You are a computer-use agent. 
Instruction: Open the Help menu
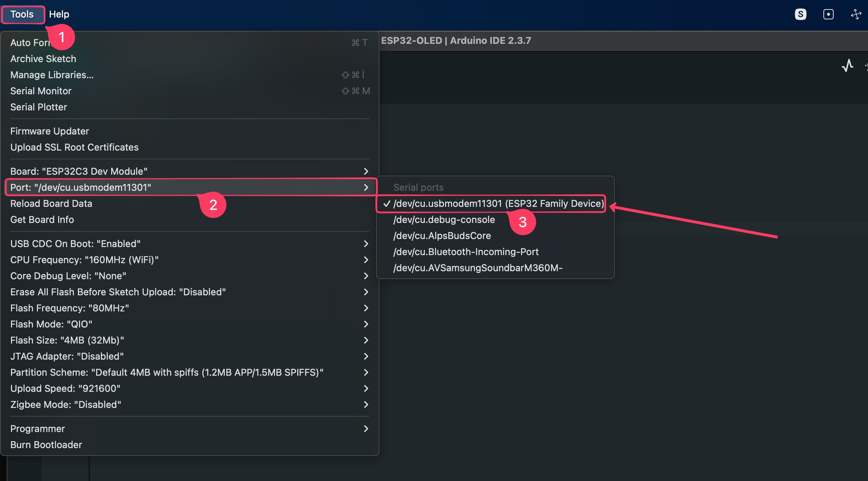point(59,14)
